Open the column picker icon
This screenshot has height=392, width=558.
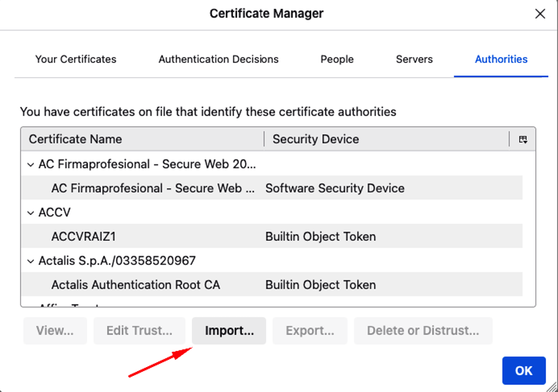[523, 139]
